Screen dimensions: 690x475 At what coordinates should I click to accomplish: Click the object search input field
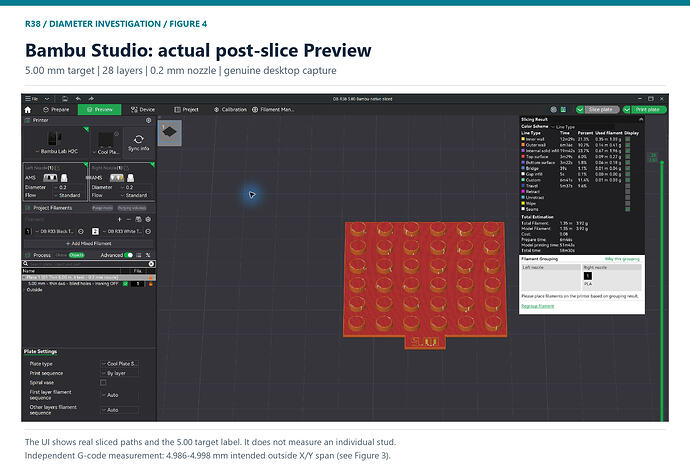point(88,264)
